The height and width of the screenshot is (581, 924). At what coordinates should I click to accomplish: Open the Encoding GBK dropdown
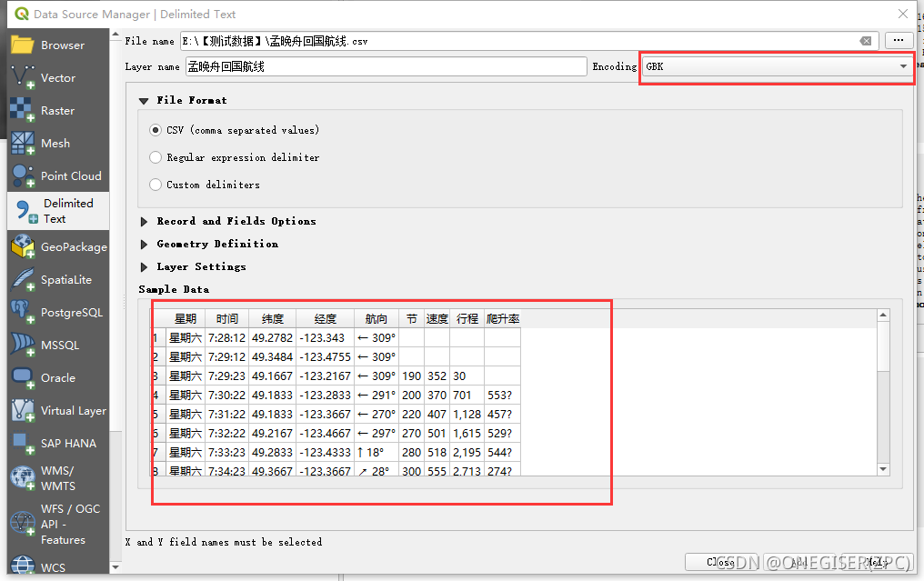click(777, 66)
